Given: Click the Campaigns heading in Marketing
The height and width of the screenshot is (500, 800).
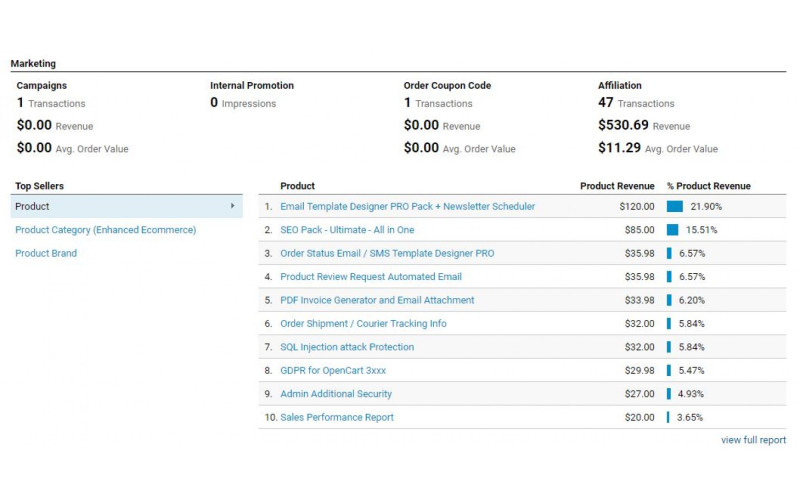Looking at the screenshot, I should pyautogui.click(x=41, y=86).
